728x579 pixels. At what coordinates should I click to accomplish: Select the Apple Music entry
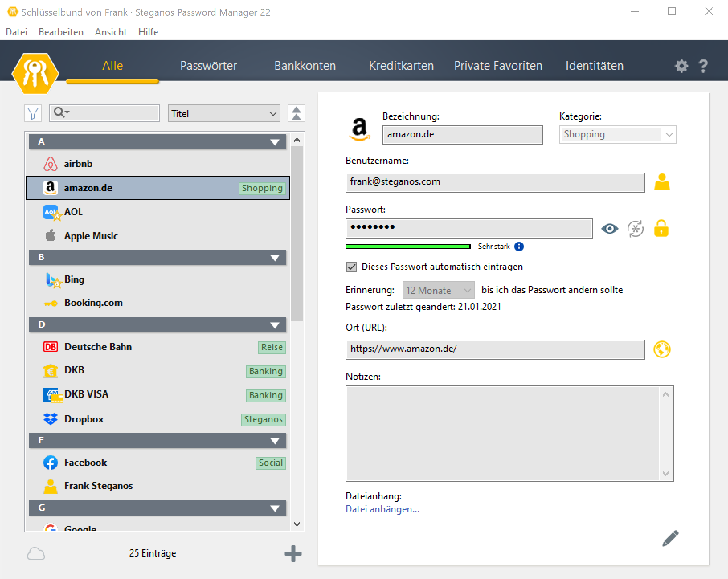[x=157, y=236]
